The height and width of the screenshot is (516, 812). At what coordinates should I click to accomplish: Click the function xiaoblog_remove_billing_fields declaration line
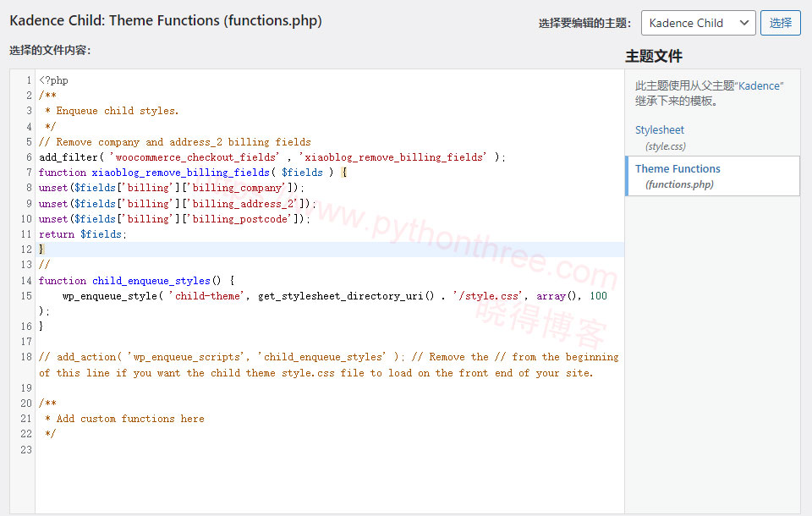point(192,173)
